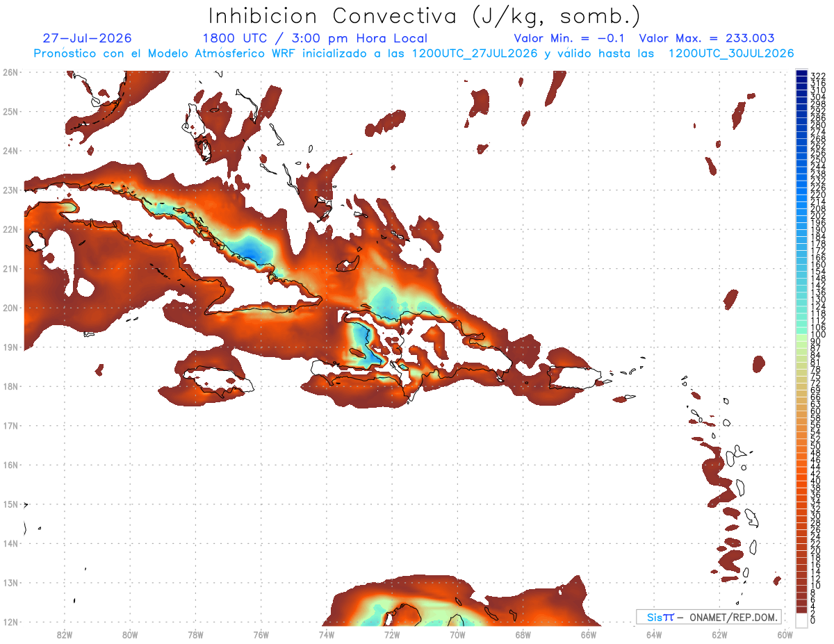Screen dimensions: 834x644
Task: Click the 100 value on the color scale
Action: point(818,334)
